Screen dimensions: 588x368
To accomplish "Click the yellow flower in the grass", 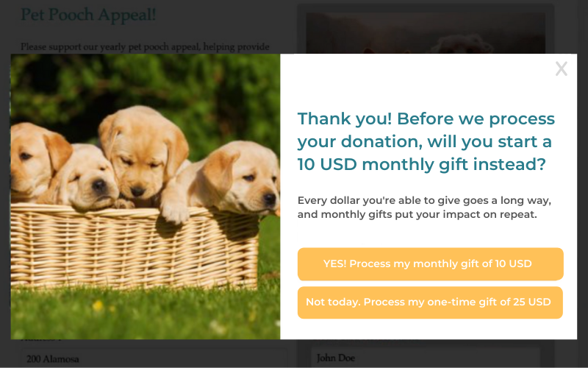I will pos(98,304).
